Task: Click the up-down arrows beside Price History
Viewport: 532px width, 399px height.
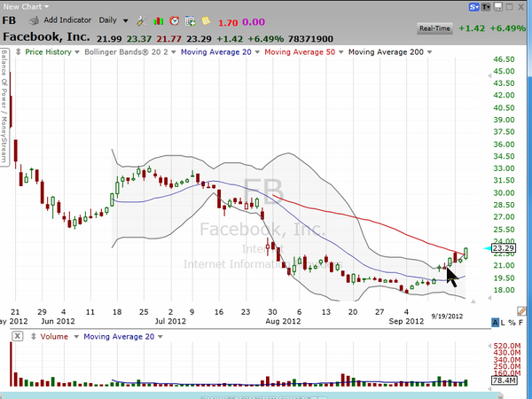Action: click(19, 52)
